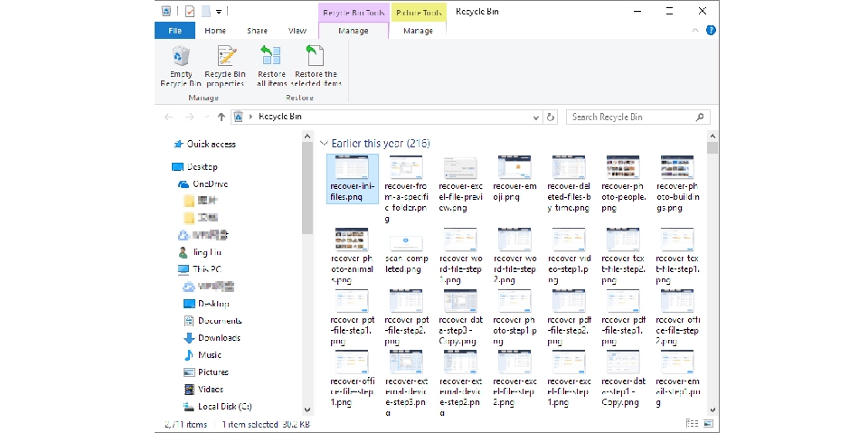Open the address bar history dropdown
868x433 pixels.
pyautogui.click(x=534, y=118)
